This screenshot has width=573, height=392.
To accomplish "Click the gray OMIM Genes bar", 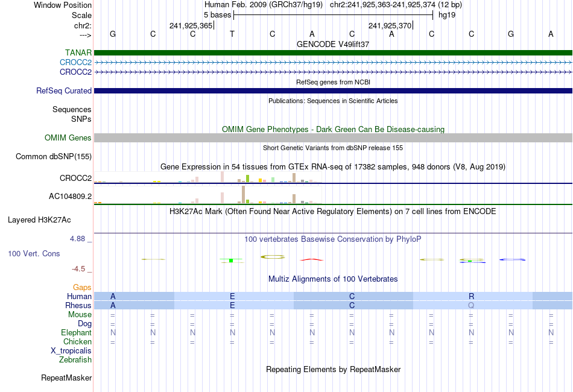I will [333, 138].
